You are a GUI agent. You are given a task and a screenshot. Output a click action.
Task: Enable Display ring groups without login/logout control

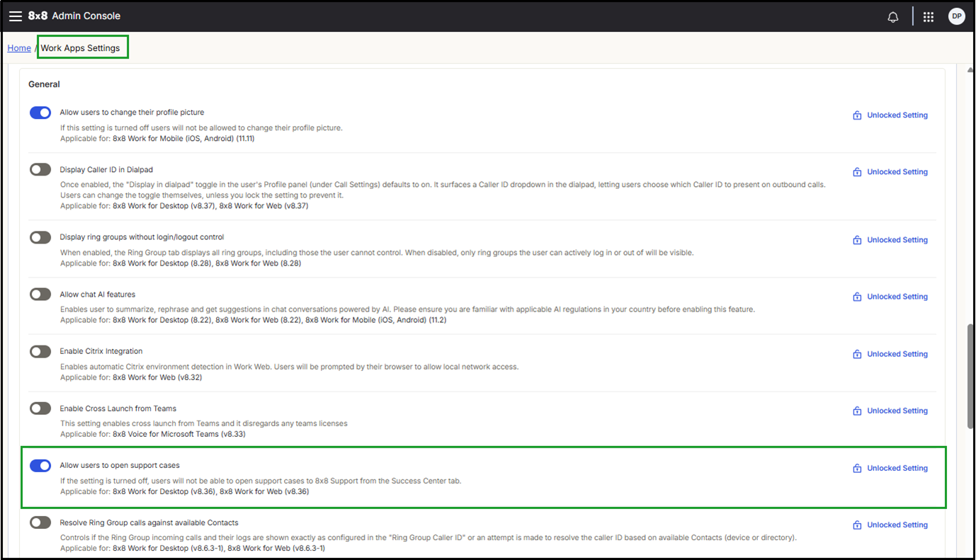pyautogui.click(x=40, y=237)
